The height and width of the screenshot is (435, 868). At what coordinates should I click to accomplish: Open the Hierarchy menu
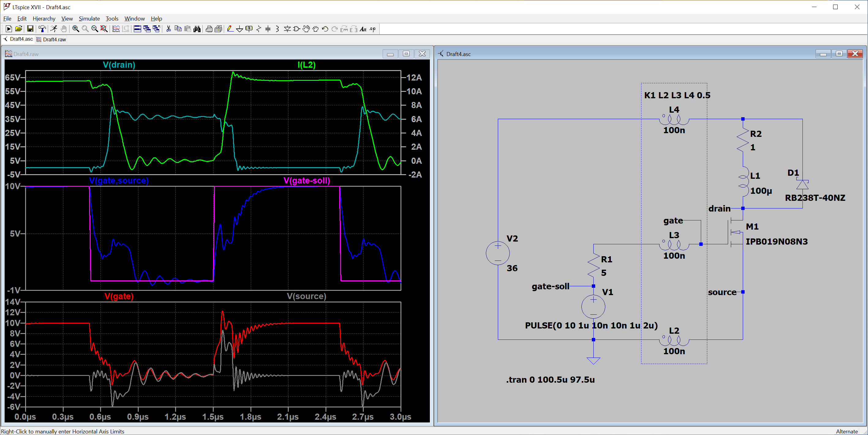point(44,19)
